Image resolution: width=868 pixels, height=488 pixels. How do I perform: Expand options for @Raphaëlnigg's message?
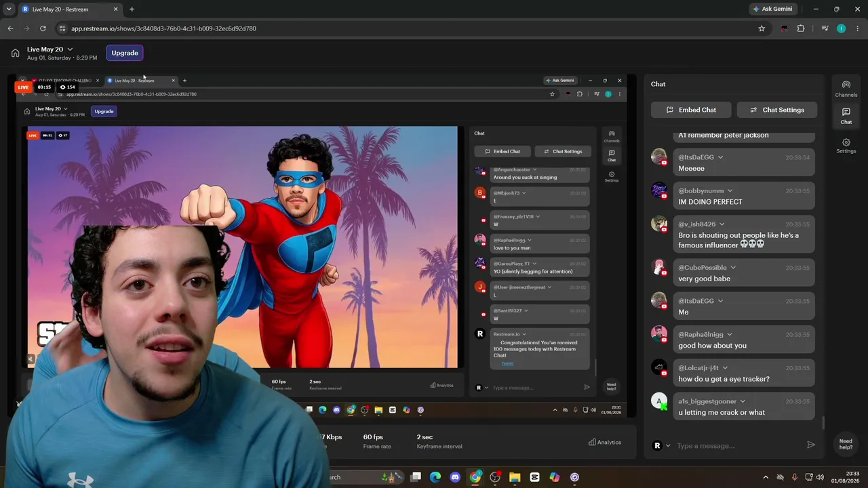pos(730,334)
